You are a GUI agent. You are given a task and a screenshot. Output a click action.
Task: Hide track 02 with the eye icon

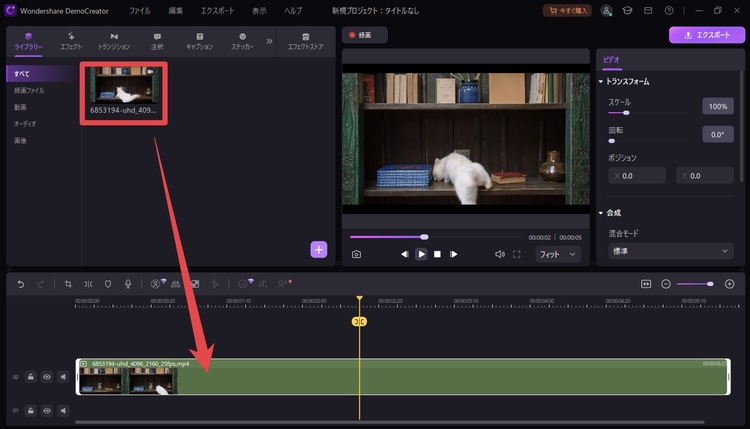47,377
